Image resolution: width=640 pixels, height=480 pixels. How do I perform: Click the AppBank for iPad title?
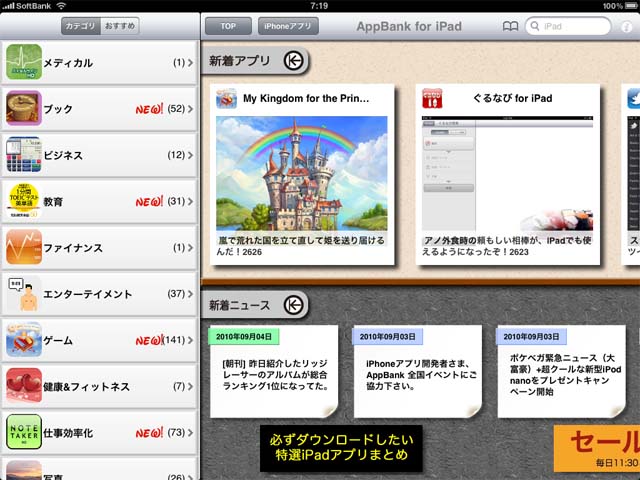[409, 27]
